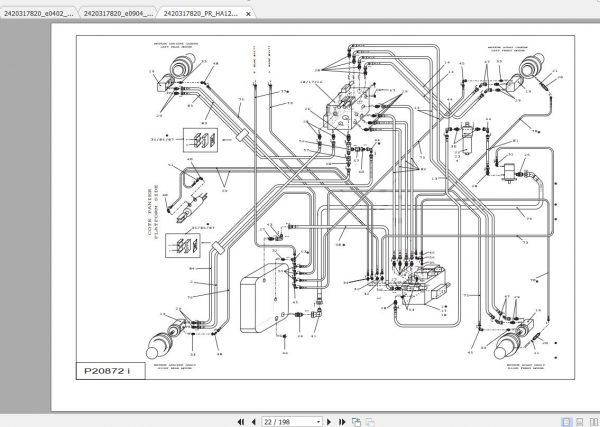Image resolution: width=600 pixels, height=427 pixels.
Task: Go to the next page
Action: (329, 422)
